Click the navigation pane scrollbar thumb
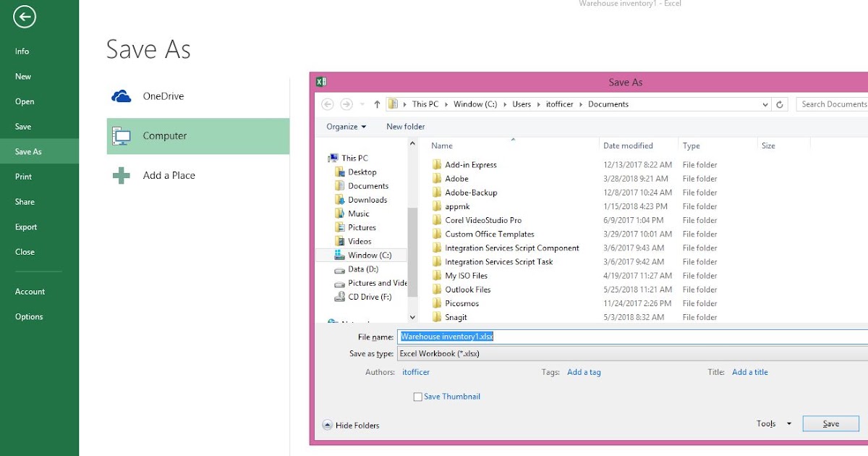 412,251
